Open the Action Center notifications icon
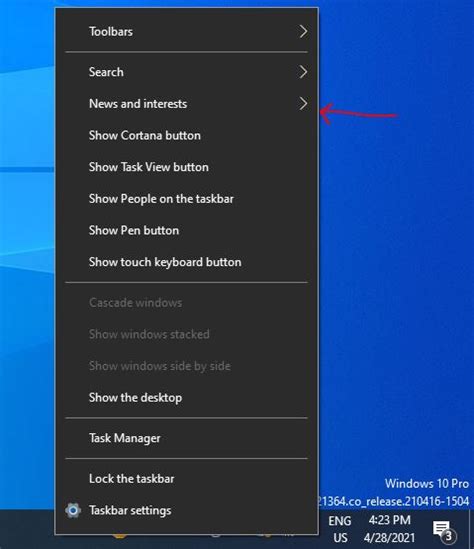This screenshot has width=474, height=549. 444,531
